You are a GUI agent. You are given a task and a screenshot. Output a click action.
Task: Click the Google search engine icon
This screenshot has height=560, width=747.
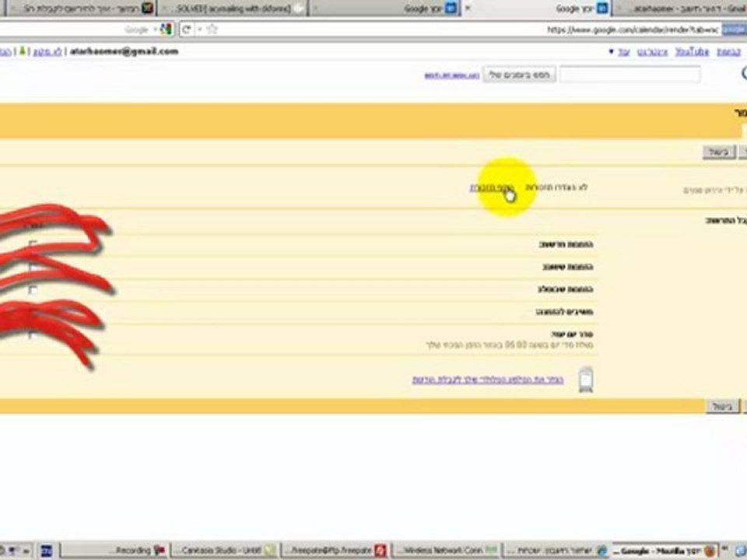165,30
